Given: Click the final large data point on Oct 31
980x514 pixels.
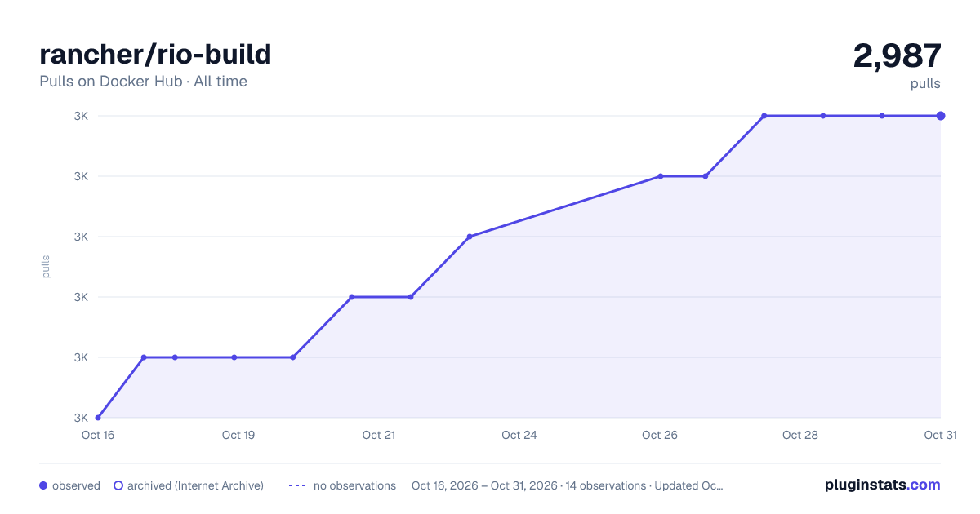Looking at the screenshot, I should [941, 116].
